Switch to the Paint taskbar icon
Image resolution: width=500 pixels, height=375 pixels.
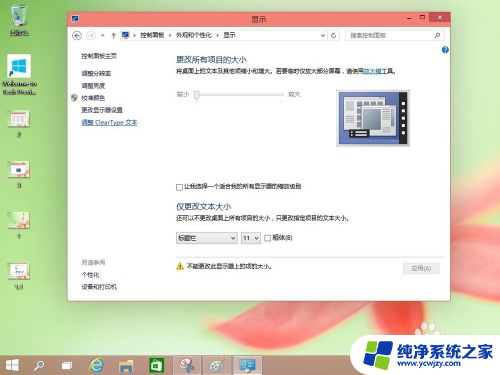[x=217, y=365]
